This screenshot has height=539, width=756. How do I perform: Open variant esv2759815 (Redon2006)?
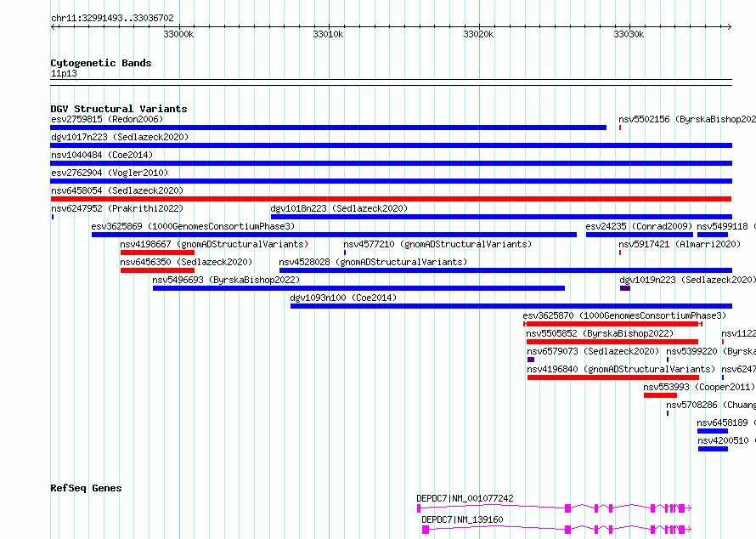(329, 128)
